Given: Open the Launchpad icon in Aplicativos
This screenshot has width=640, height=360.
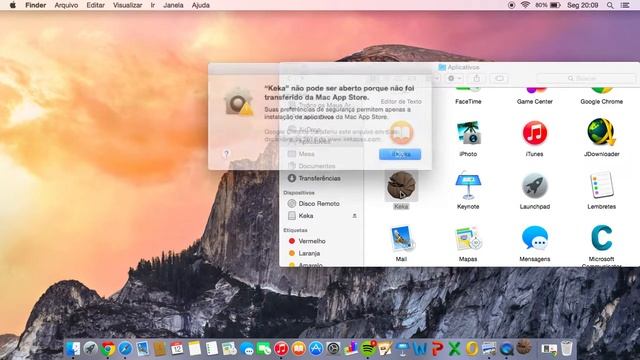Looking at the screenshot, I should click(535, 186).
